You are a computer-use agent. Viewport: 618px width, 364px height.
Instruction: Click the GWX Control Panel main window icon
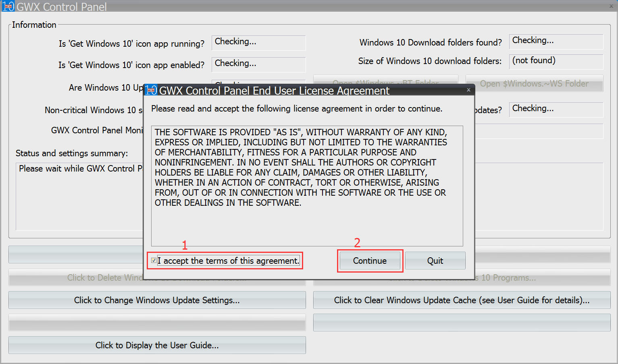(x=8, y=6)
